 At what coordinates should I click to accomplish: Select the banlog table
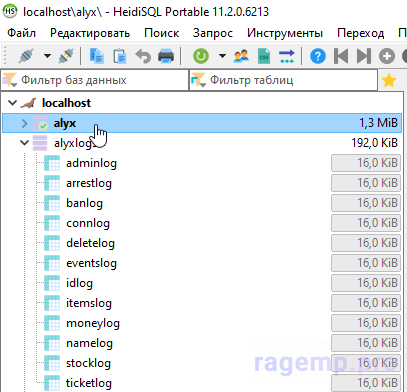coord(84,203)
